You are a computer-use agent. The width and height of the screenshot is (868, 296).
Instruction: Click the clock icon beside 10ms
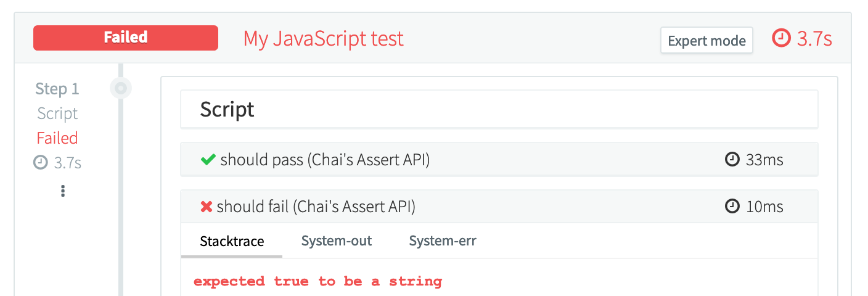tap(732, 207)
